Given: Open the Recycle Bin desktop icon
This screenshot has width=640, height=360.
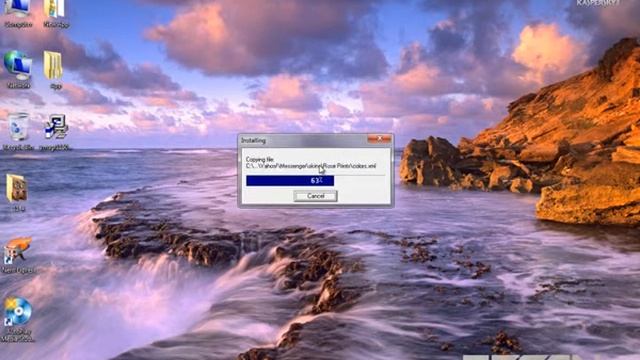Looking at the screenshot, I should 18,131.
